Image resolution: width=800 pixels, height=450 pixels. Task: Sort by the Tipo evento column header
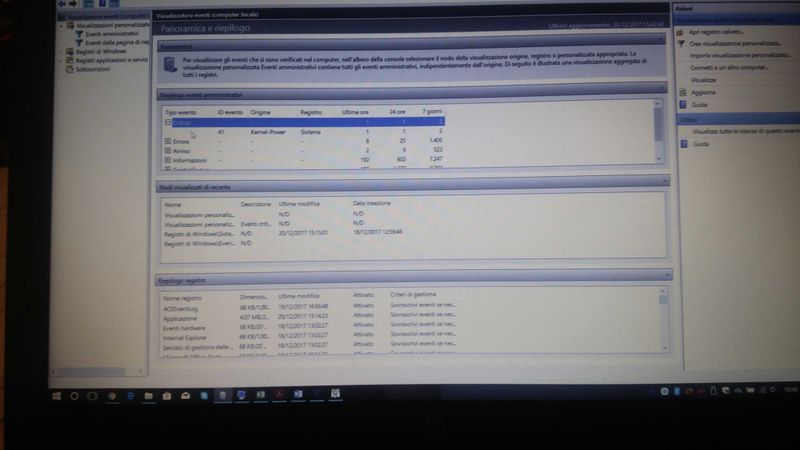tap(181, 112)
